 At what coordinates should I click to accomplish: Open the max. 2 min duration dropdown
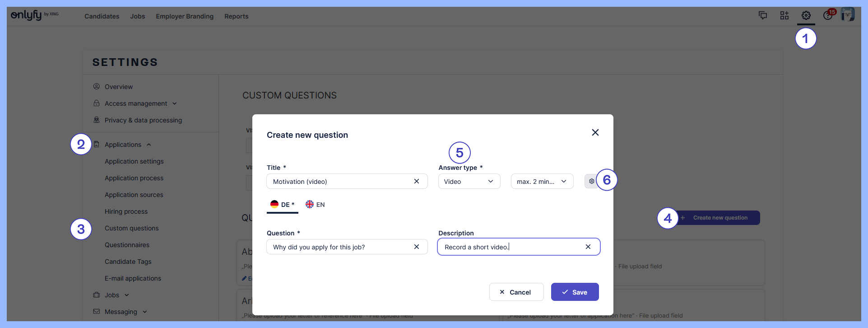[x=542, y=181]
